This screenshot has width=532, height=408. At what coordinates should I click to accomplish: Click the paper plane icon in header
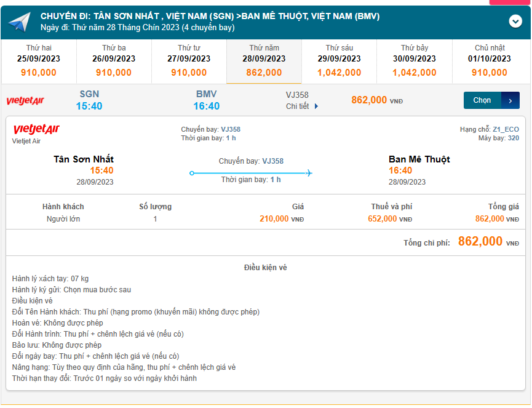19,22
